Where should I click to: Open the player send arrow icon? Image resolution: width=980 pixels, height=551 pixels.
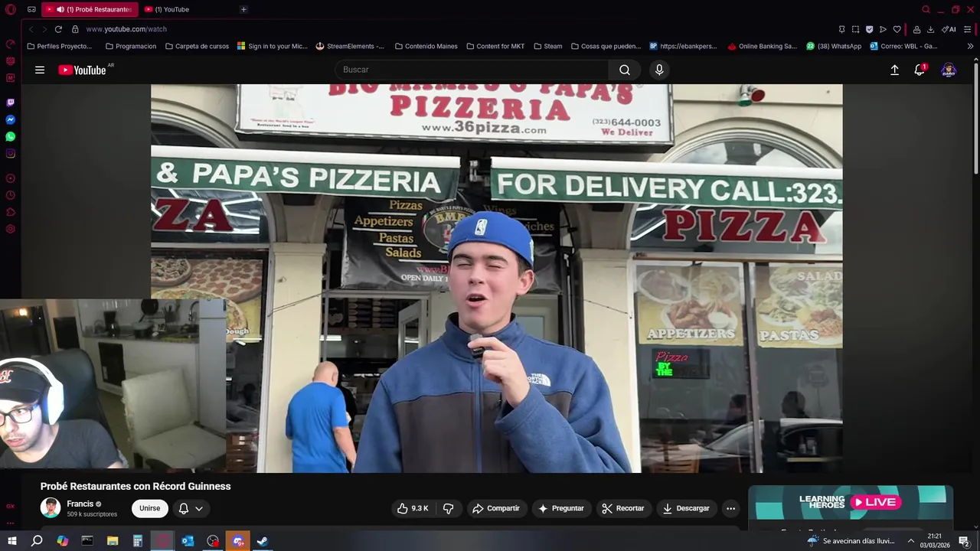(x=883, y=29)
